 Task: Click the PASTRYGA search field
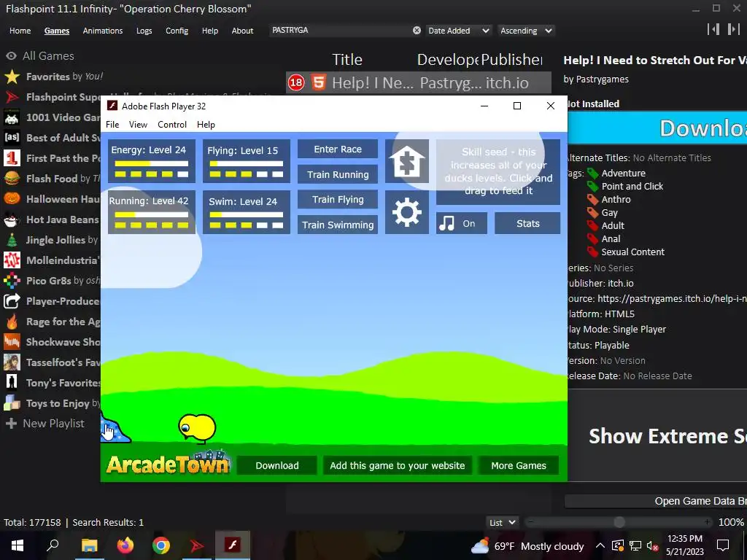click(x=341, y=30)
